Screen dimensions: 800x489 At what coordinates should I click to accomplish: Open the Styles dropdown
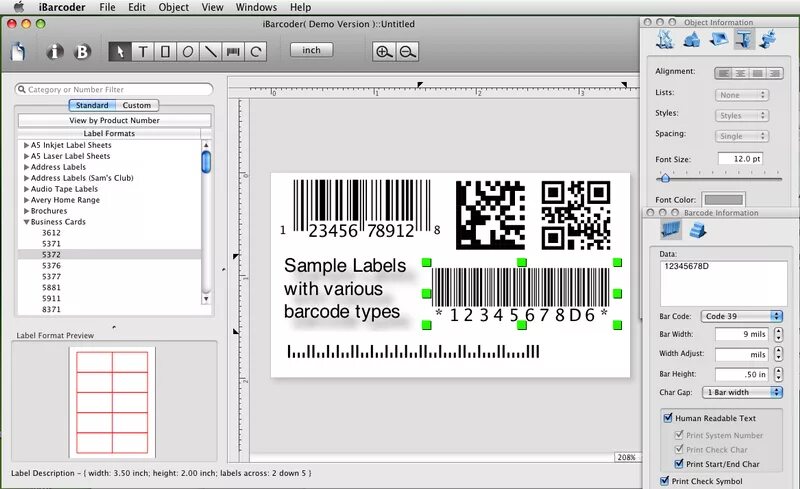[741, 116]
